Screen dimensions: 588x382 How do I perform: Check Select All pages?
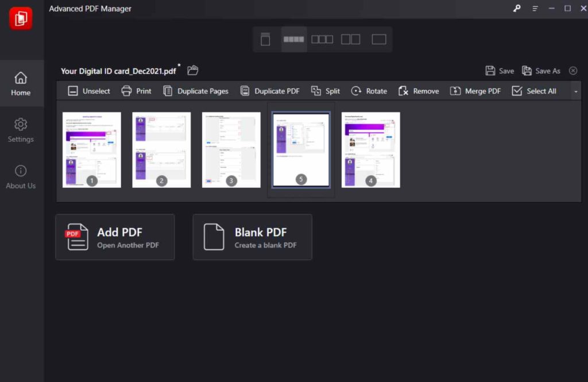click(534, 91)
